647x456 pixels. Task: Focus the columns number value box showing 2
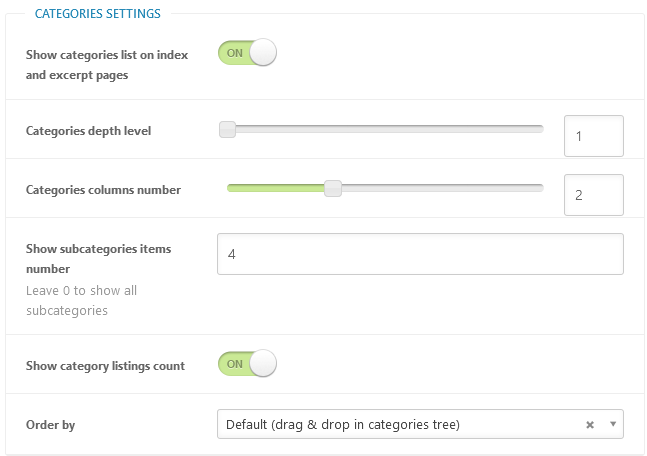(x=594, y=195)
